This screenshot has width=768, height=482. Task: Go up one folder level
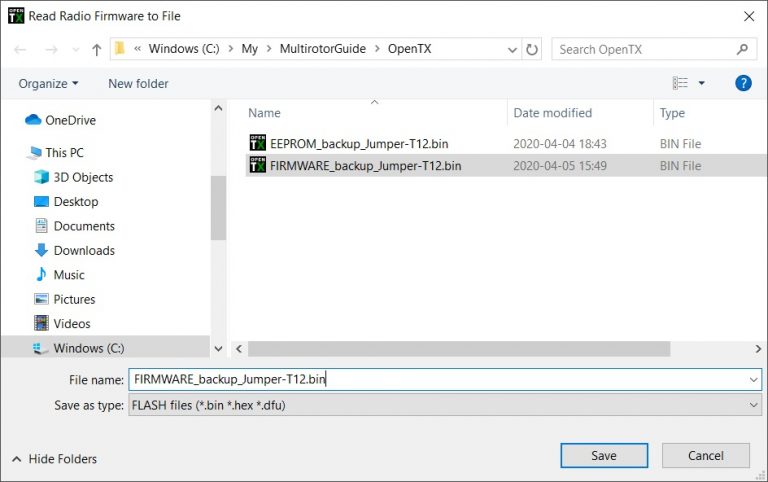click(x=96, y=49)
